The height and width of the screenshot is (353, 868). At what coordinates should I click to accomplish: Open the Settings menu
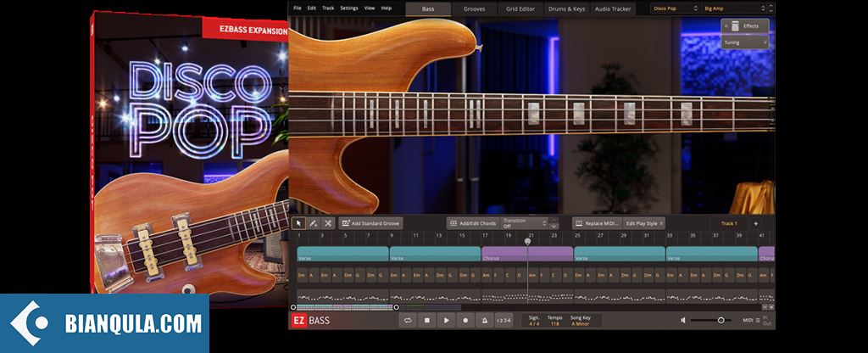coord(348,8)
